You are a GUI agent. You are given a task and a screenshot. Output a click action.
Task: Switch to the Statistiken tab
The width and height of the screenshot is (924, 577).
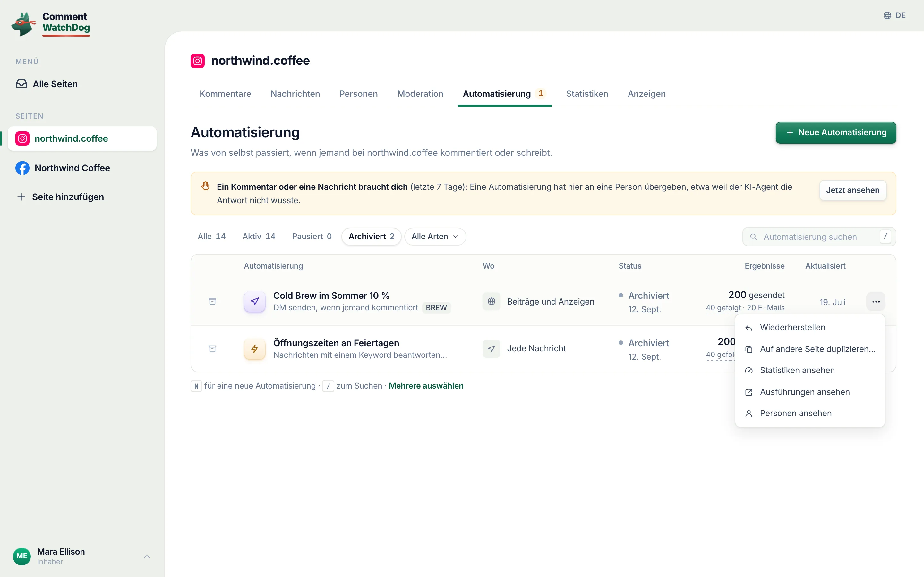(x=587, y=94)
